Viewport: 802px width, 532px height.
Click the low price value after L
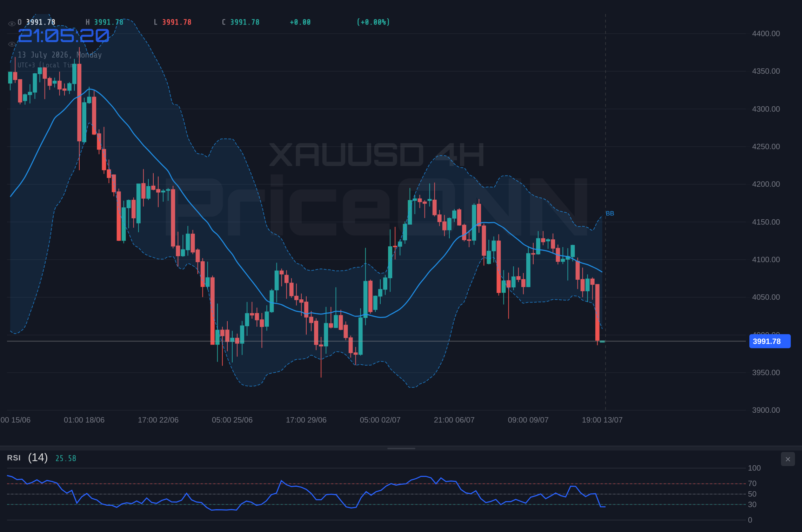click(x=177, y=22)
